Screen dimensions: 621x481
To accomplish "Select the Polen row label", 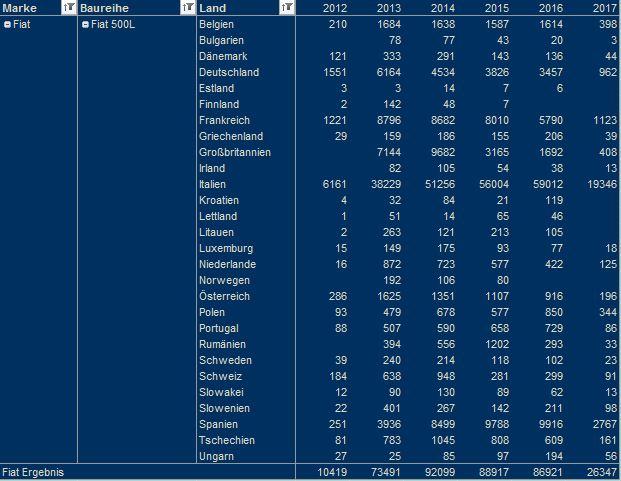I will pyautogui.click(x=212, y=312).
